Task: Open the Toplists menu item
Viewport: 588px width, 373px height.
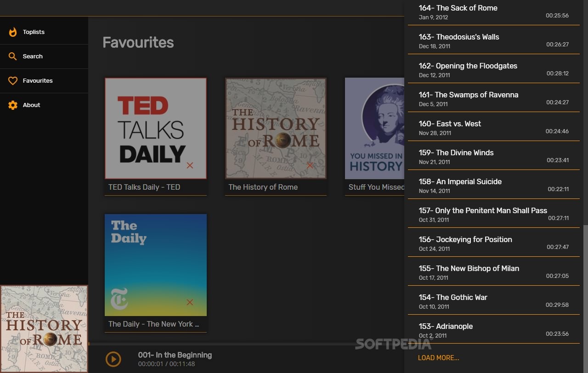Action: [x=44, y=32]
